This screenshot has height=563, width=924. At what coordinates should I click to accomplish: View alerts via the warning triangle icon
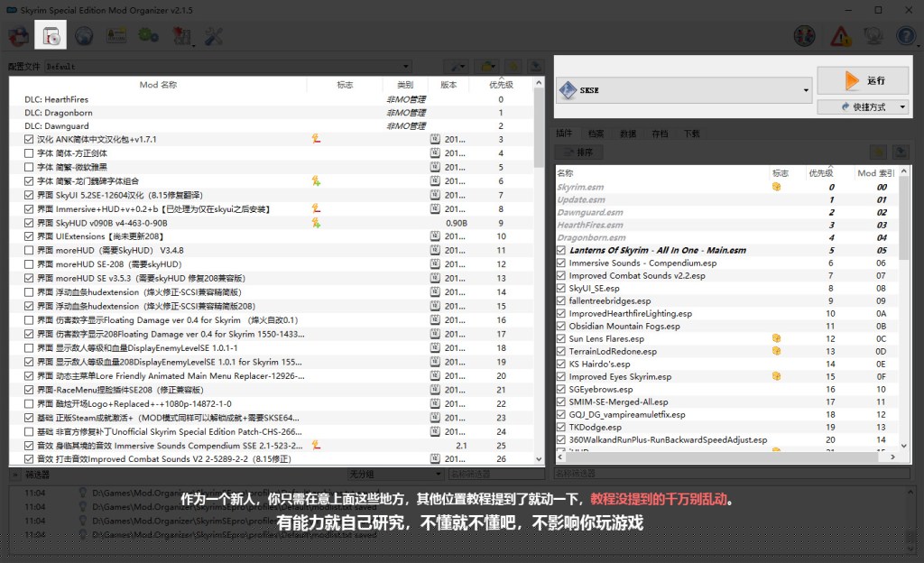(x=839, y=36)
